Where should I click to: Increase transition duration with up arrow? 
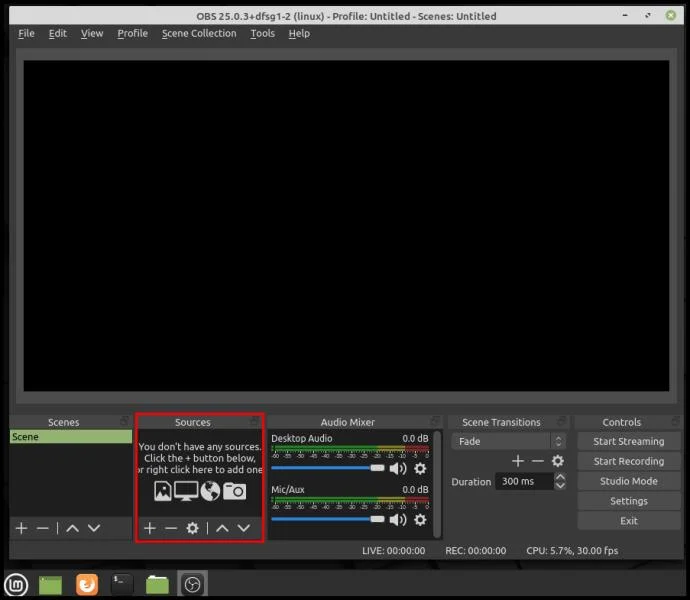560,477
